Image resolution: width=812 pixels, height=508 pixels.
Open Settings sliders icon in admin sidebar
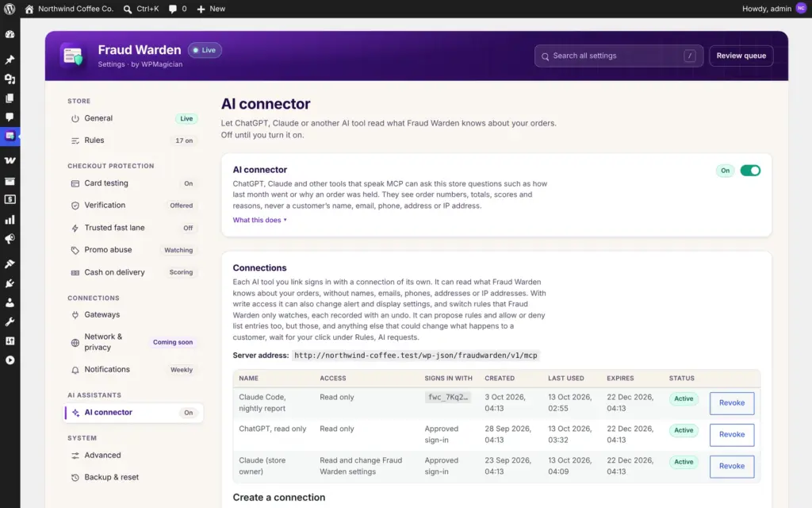pos(10,341)
